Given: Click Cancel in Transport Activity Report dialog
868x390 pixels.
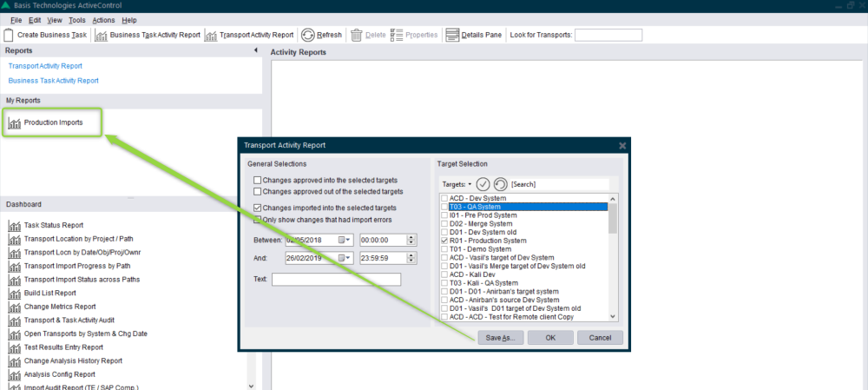Looking at the screenshot, I should click(600, 338).
